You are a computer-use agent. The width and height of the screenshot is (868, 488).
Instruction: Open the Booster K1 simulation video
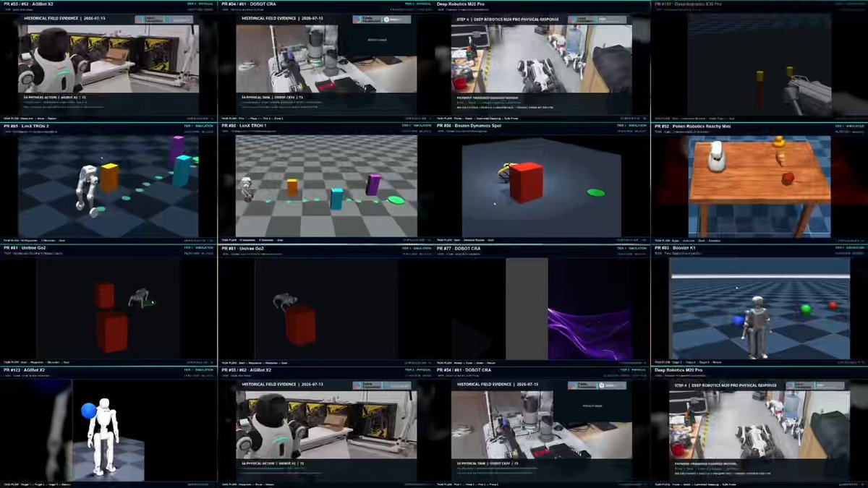click(x=759, y=305)
